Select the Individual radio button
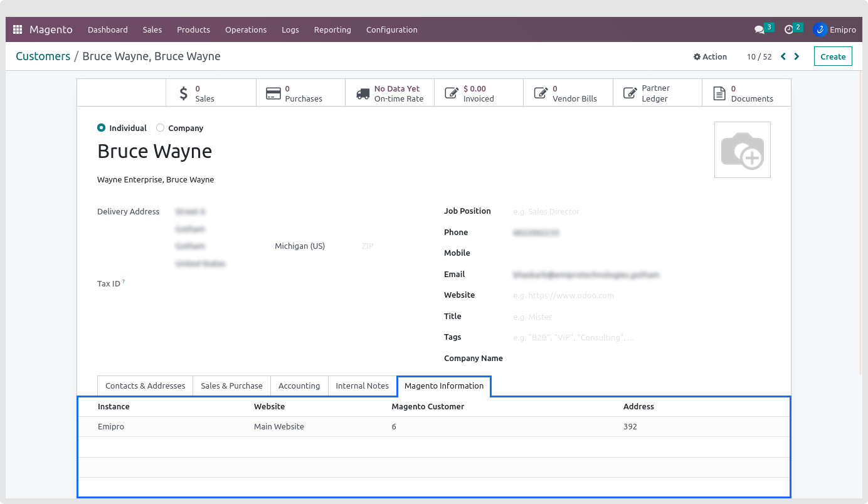Viewport: 868px width, 504px height. coord(102,128)
